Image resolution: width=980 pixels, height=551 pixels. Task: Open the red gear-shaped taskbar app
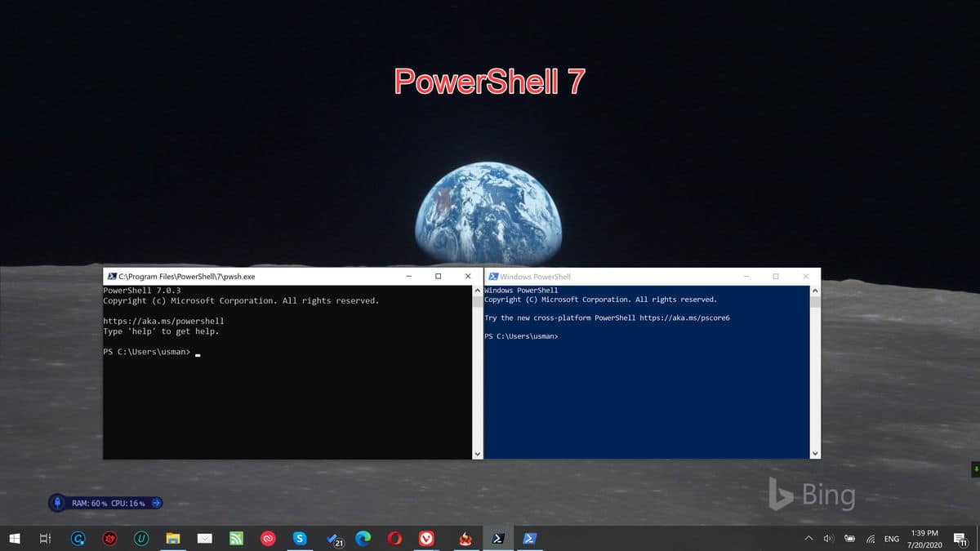pos(109,539)
